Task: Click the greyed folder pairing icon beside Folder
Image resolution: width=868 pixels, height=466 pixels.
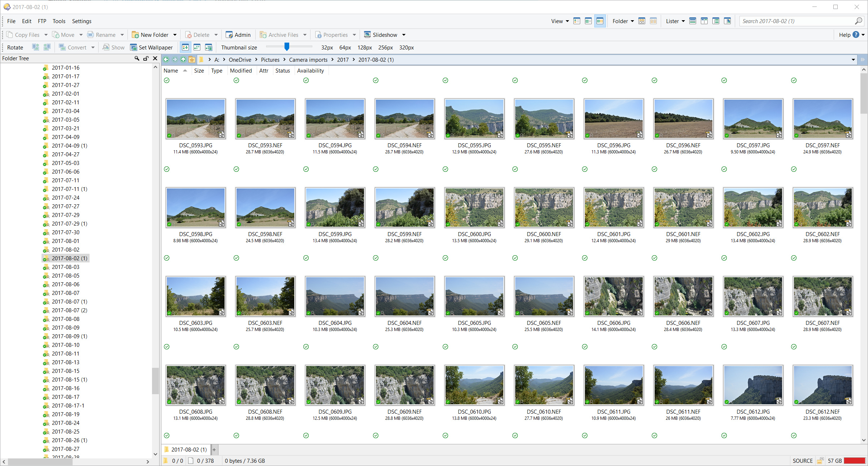Action: 653,21
